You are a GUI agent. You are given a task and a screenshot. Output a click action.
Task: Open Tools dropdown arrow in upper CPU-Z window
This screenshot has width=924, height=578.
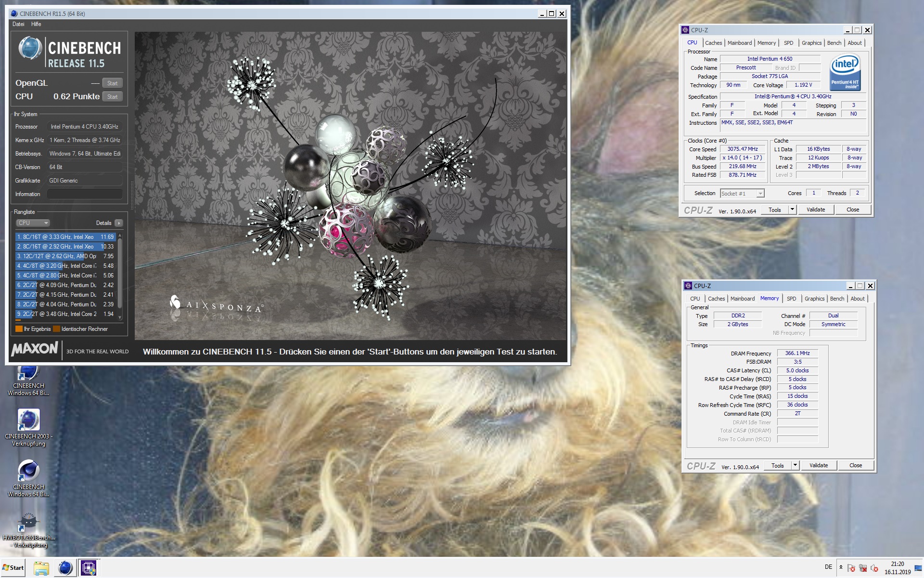[x=792, y=210]
